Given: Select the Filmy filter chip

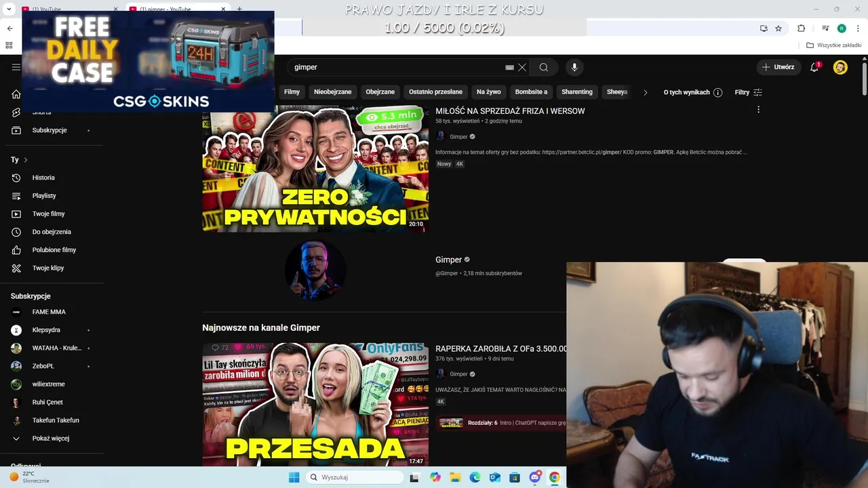Looking at the screenshot, I should click(292, 92).
